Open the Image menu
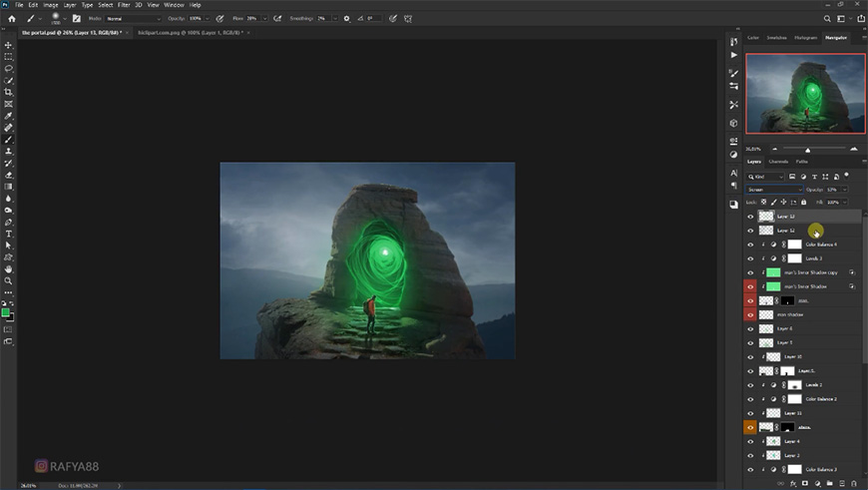Image resolution: width=868 pixels, height=490 pixels. [50, 5]
